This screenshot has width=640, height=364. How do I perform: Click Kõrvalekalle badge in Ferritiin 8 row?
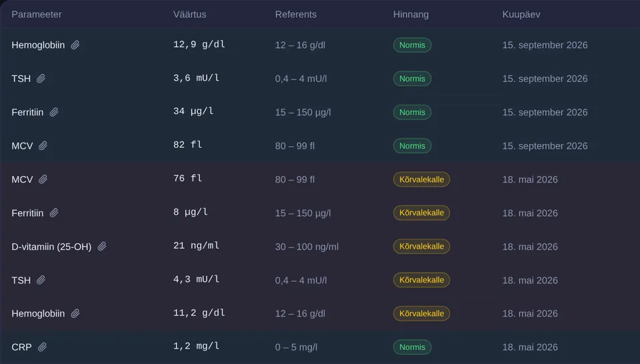click(421, 213)
